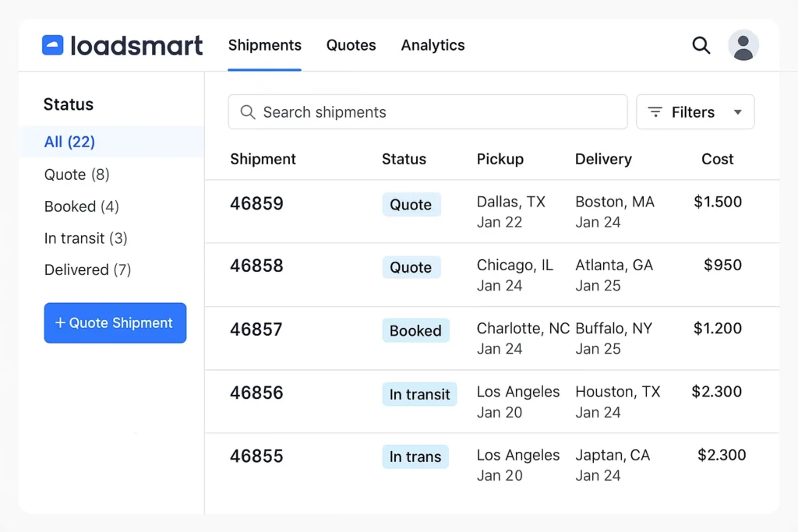This screenshot has width=798, height=532.
Task: Open the Analytics tab
Action: pos(433,45)
